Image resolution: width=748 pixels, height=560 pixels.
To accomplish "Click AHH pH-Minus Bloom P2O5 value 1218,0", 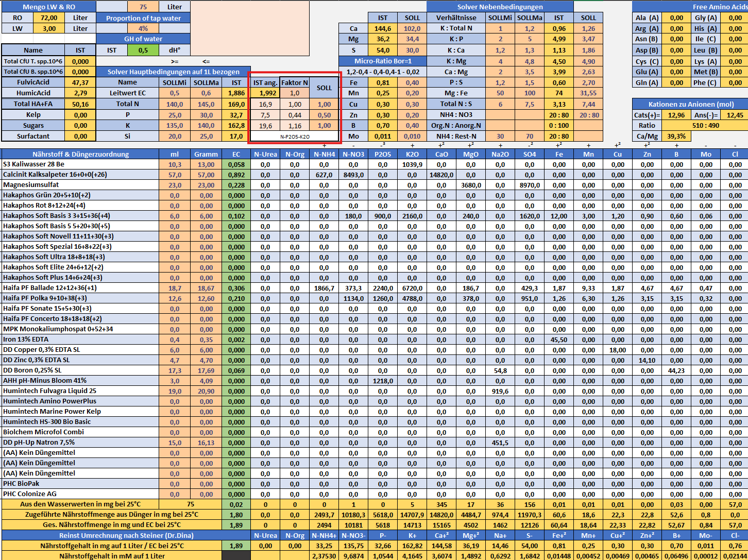I will (x=383, y=381).
